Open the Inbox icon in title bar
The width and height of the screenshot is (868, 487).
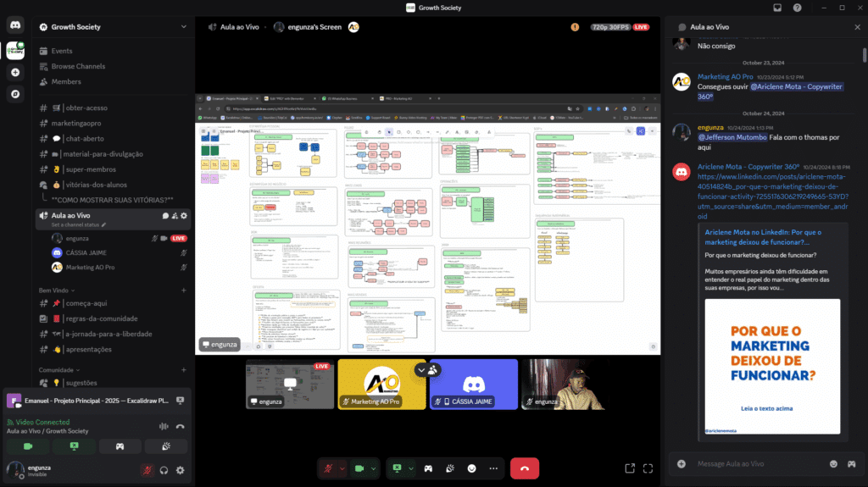[777, 8]
